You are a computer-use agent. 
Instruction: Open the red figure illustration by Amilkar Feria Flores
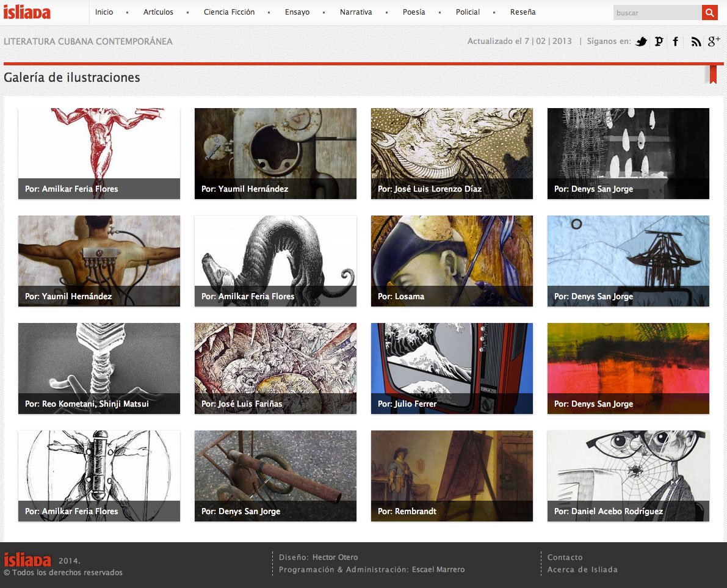[x=99, y=153]
